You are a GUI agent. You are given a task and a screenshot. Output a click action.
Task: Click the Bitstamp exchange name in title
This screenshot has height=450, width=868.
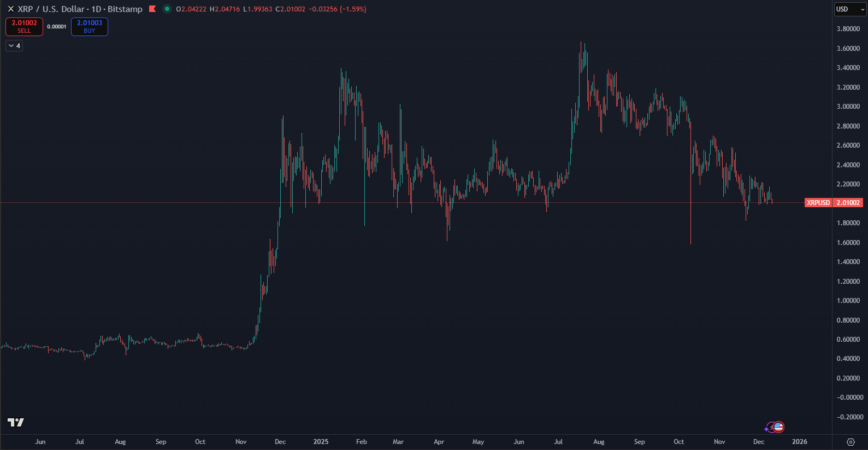[125, 9]
